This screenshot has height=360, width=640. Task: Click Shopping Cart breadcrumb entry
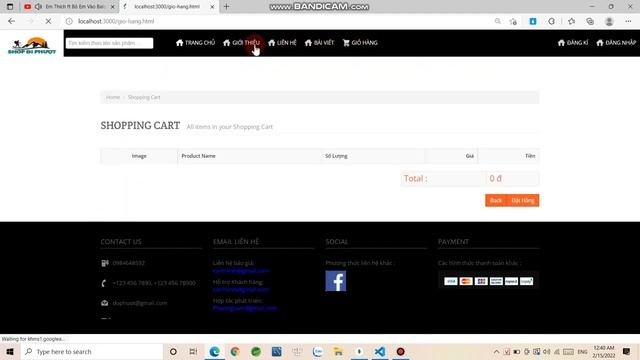point(144,97)
